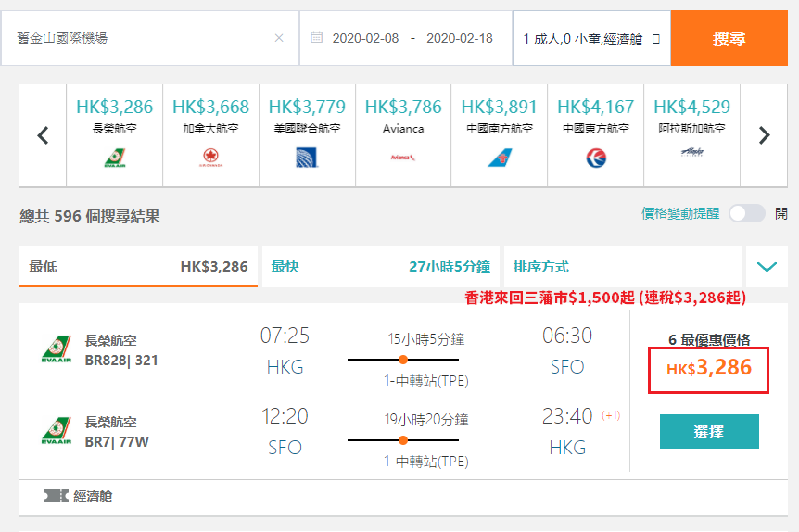The width and height of the screenshot is (799, 532).
Task: Click EVA Air logo on BR828 flight
Action: click(57, 349)
